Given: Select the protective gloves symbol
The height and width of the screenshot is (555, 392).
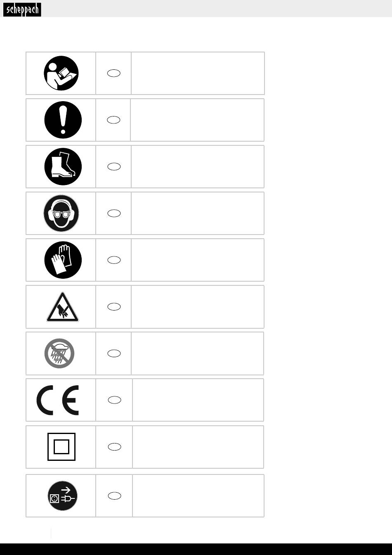Looking at the screenshot, I should pos(63,260).
